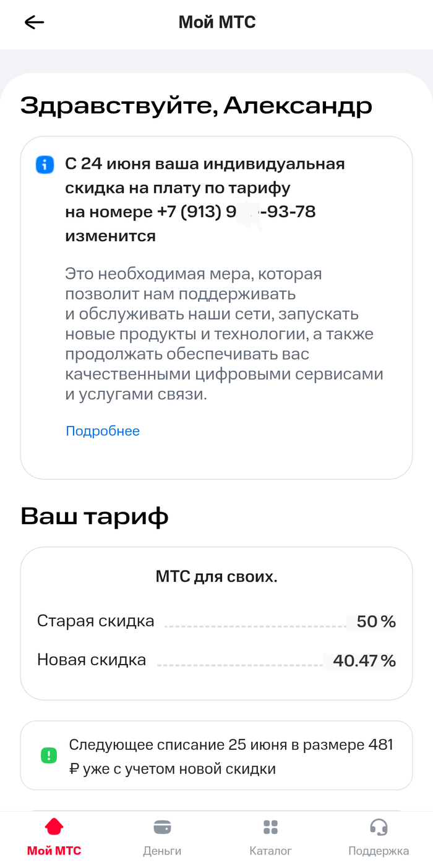Tap the back arrow in the header
The width and height of the screenshot is (433, 868).
(34, 23)
